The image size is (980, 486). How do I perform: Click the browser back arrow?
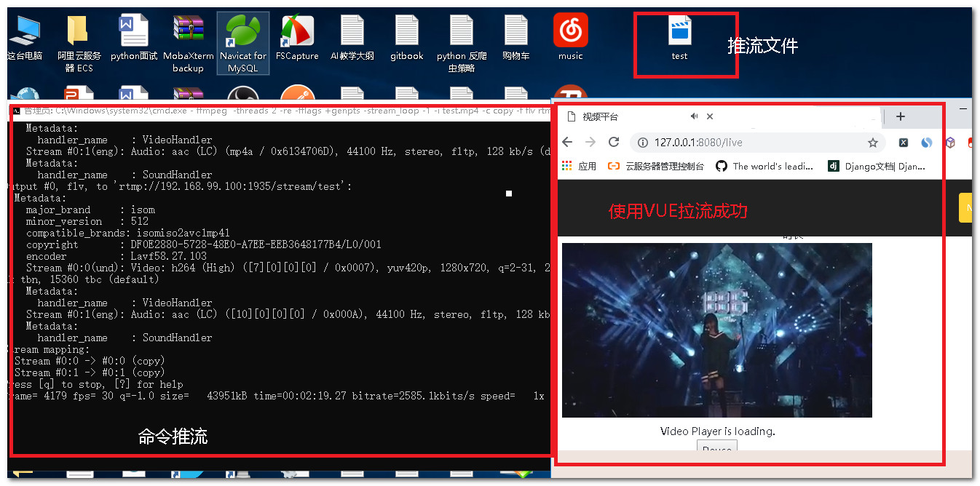pos(567,142)
